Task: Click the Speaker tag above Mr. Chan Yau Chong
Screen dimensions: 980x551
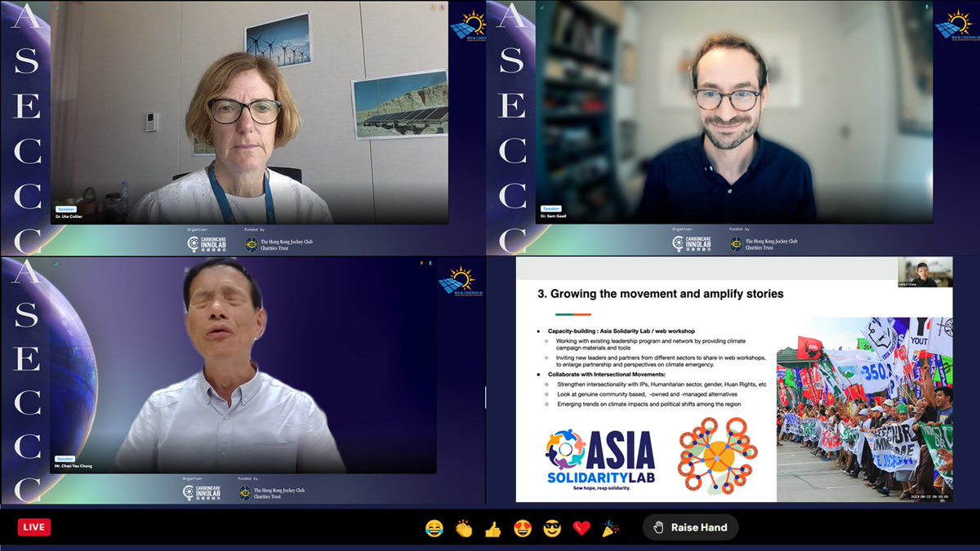Action: [66, 459]
